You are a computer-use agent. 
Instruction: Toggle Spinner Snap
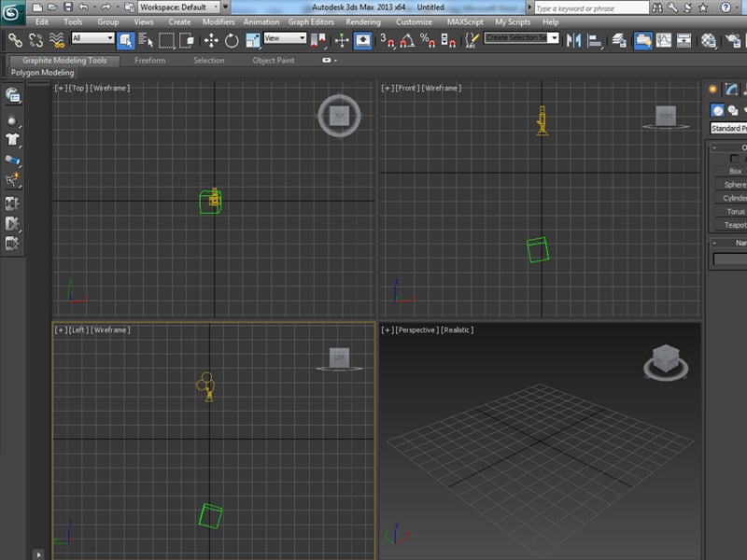[x=448, y=40]
